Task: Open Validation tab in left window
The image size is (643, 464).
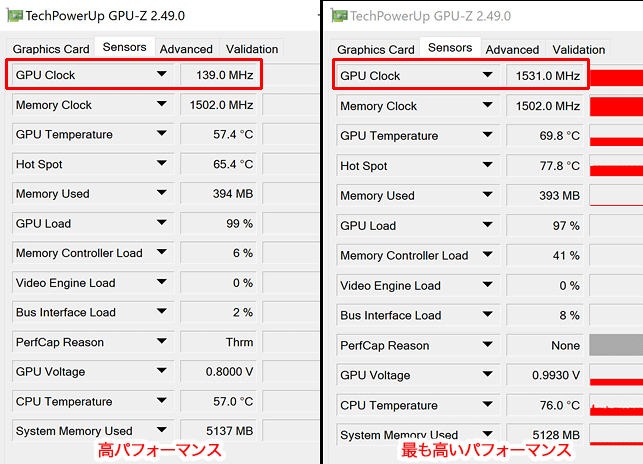Action: (x=252, y=49)
